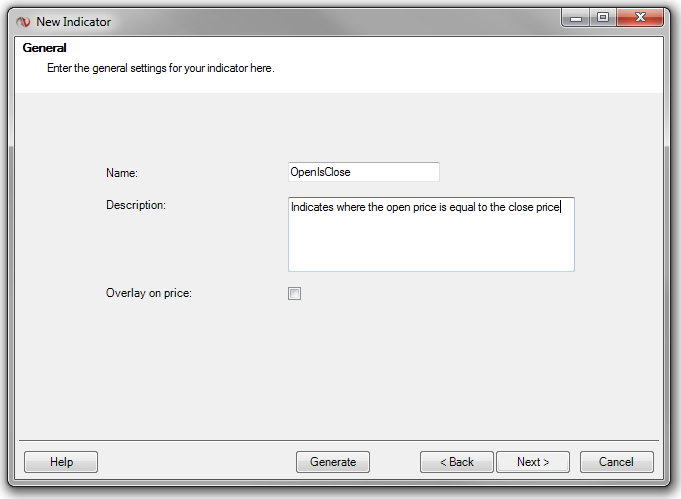This screenshot has height=499, width=681.
Task: Click the 'New Indicator' title bar text
Action: coord(73,21)
